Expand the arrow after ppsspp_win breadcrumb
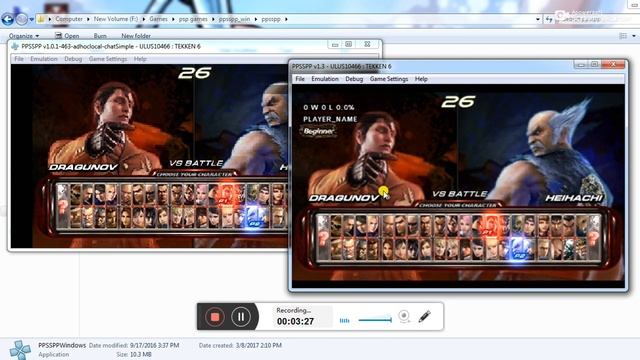 (x=256, y=19)
